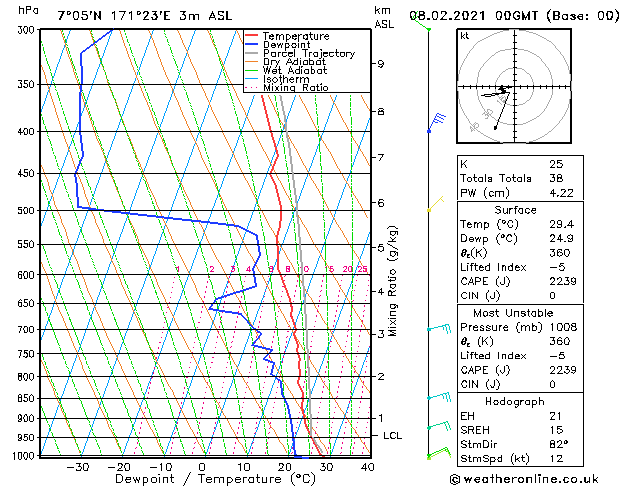Screen dimensions: 629x486
Task: Click the 'Isotherm' legend label
Action: coord(286,79)
